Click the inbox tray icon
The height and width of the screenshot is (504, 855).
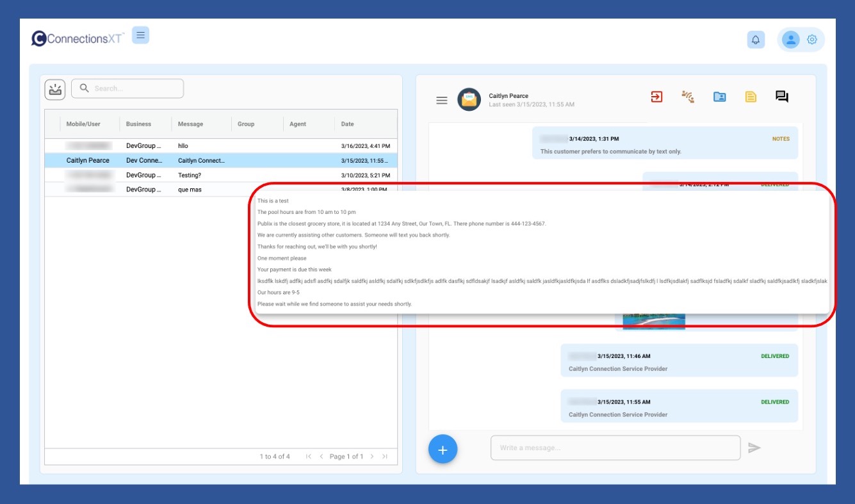[55, 89]
